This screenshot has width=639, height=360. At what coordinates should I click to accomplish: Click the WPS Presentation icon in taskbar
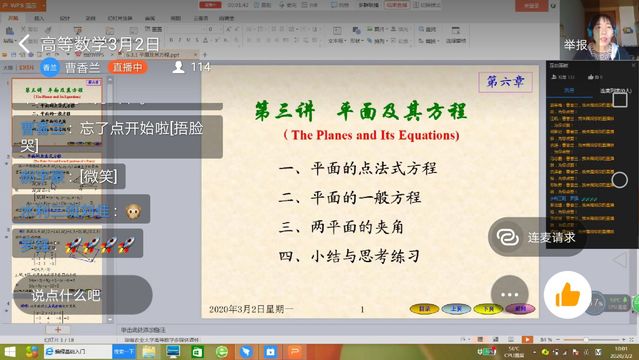(295, 351)
